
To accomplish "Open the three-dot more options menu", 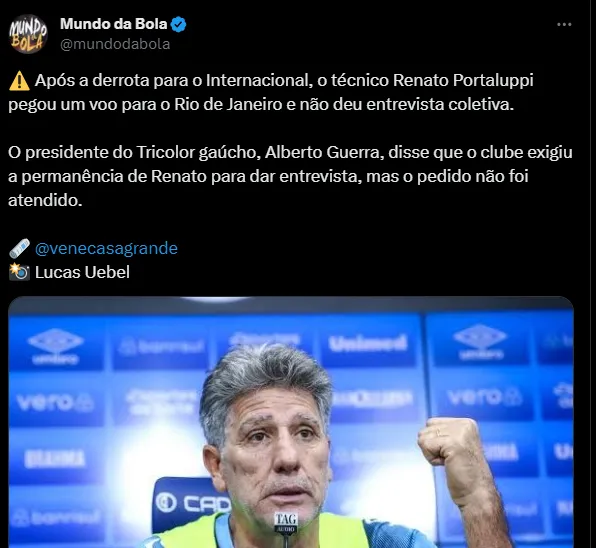I will 564,24.
